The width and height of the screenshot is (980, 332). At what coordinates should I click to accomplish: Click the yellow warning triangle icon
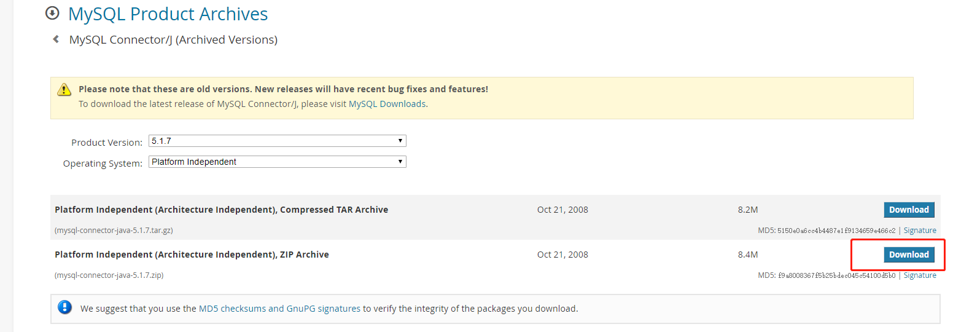point(64,90)
